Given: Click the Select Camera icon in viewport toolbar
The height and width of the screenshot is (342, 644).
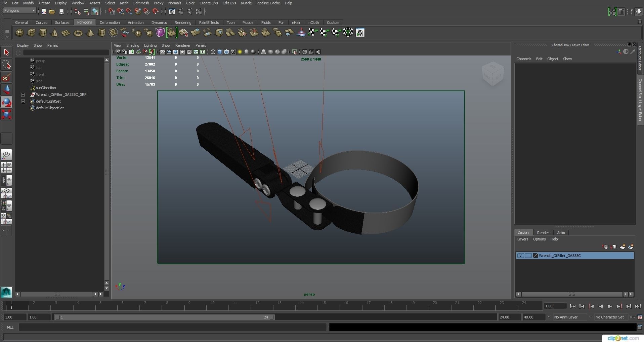Looking at the screenshot, I should tap(118, 52).
